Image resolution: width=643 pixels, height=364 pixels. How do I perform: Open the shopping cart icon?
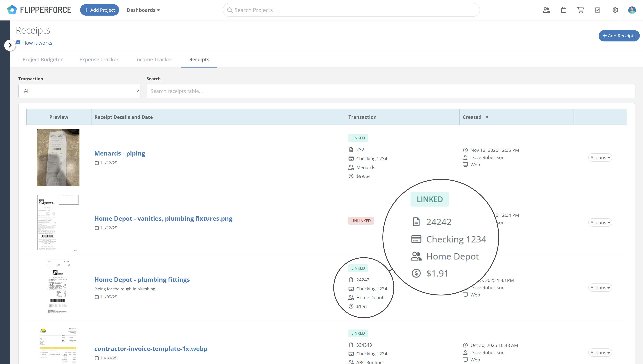click(580, 10)
